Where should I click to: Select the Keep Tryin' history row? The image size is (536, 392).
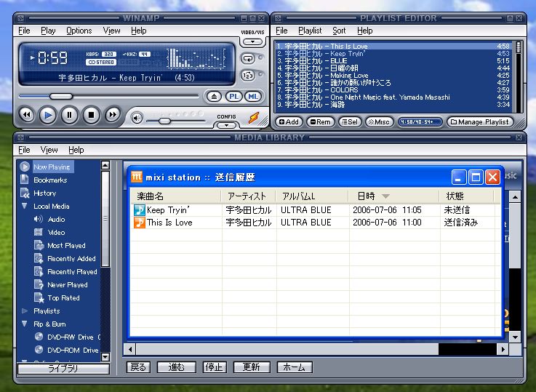coord(314,210)
